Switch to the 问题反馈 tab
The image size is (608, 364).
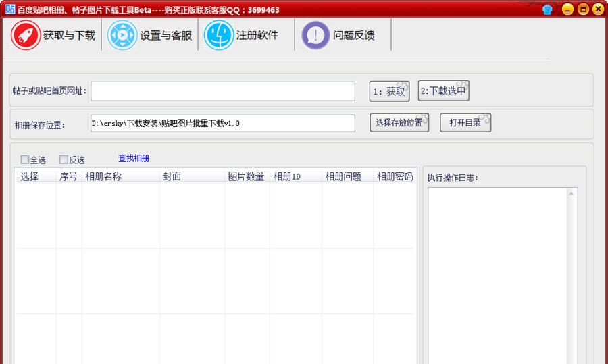pos(343,35)
